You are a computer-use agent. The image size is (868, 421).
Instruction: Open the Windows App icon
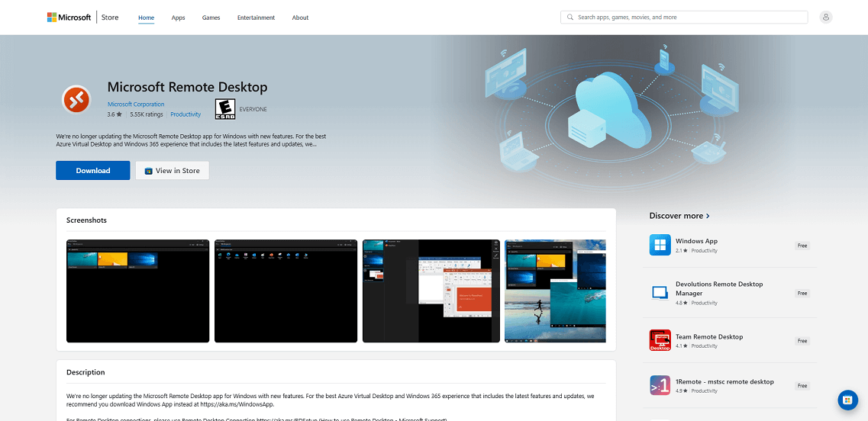pos(660,245)
